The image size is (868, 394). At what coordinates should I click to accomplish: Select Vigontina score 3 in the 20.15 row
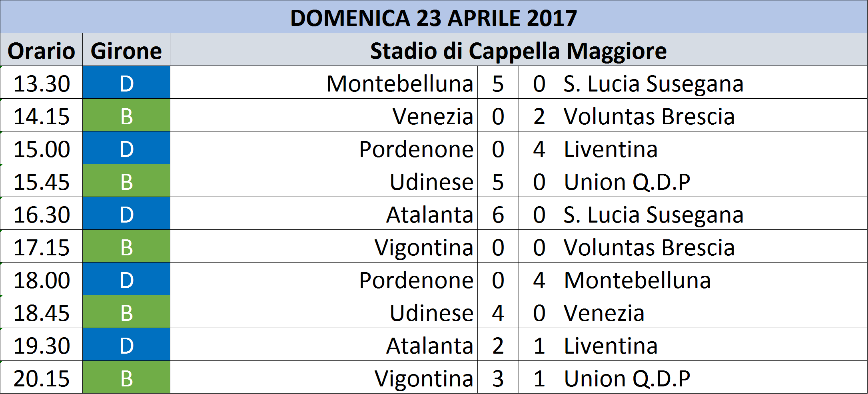(498, 377)
